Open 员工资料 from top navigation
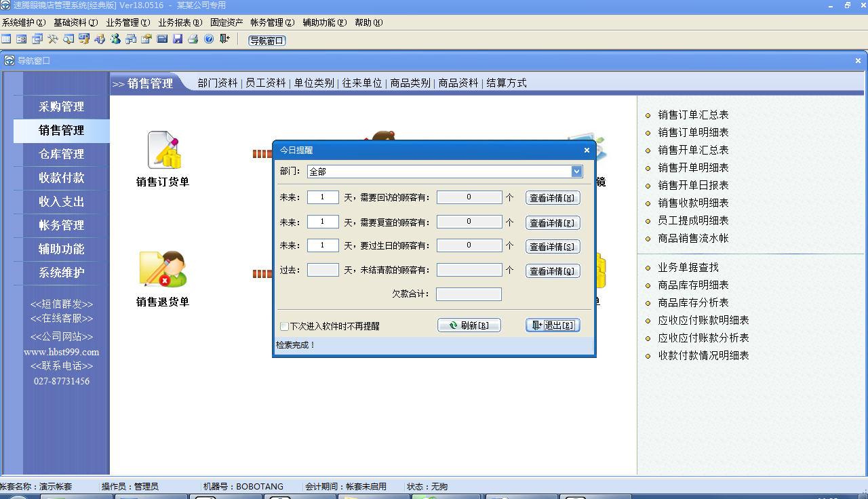Image resolution: width=868 pixels, height=499 pixels. (x=266, y=83)
